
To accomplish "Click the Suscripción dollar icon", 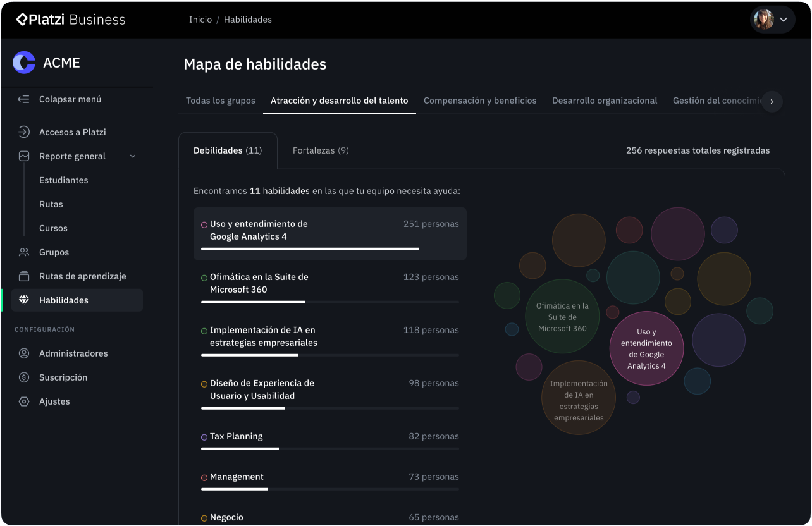I will pos(24,377).
